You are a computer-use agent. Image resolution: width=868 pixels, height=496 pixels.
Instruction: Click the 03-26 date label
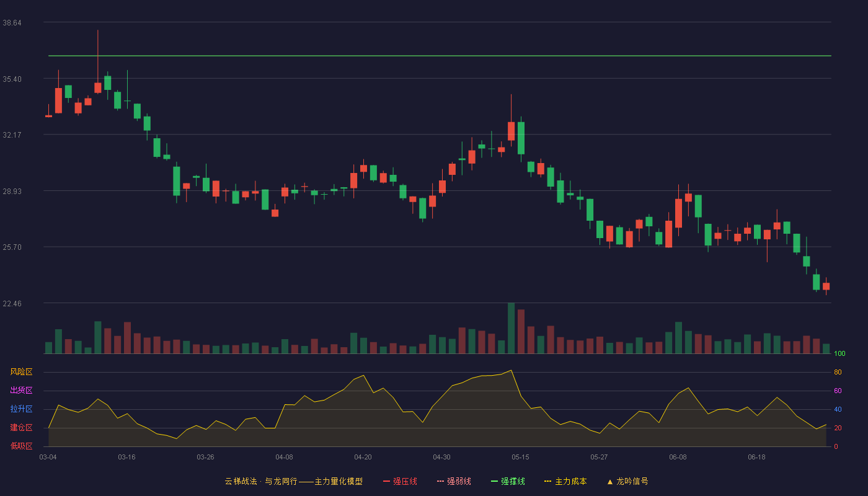pyautogui.click(x=206, y=457)
